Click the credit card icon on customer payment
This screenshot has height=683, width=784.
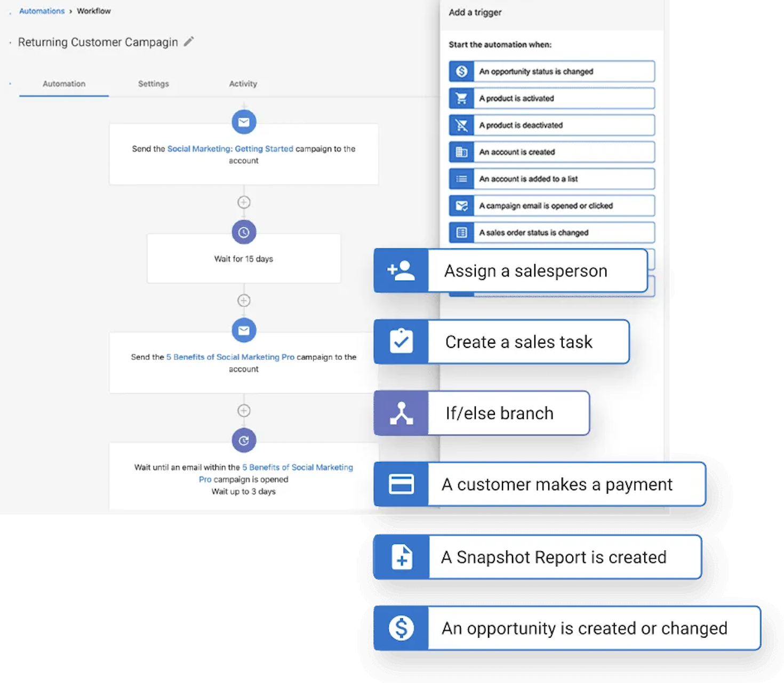(401, 485)
